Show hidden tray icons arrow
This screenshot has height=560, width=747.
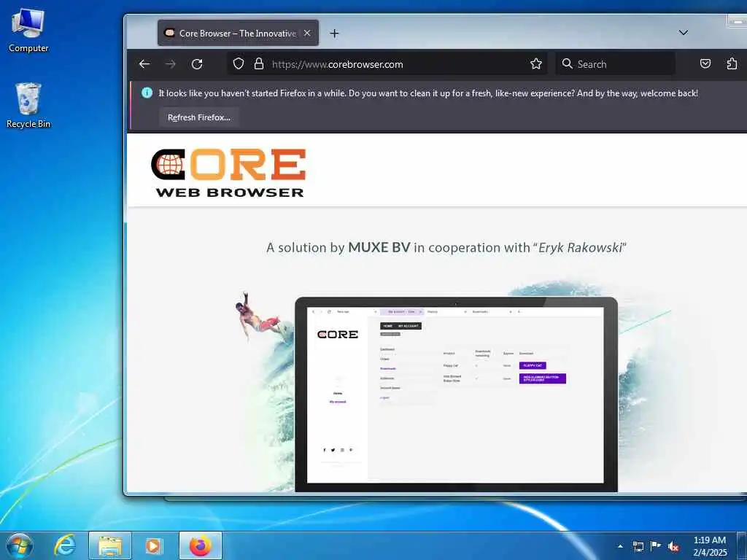620,546
